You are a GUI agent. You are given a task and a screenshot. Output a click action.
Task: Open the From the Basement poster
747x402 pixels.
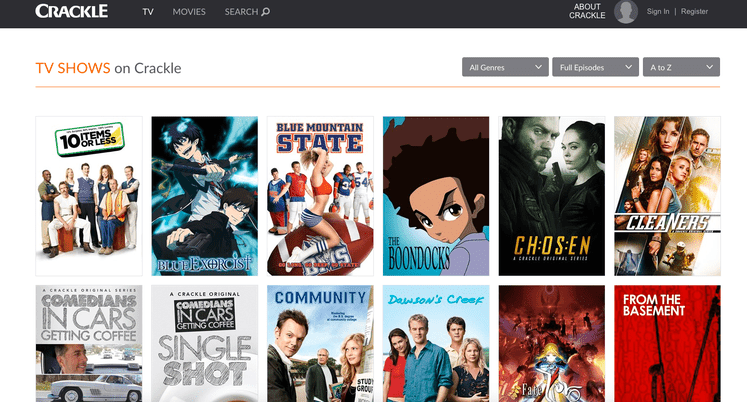(x=667, y=343)
